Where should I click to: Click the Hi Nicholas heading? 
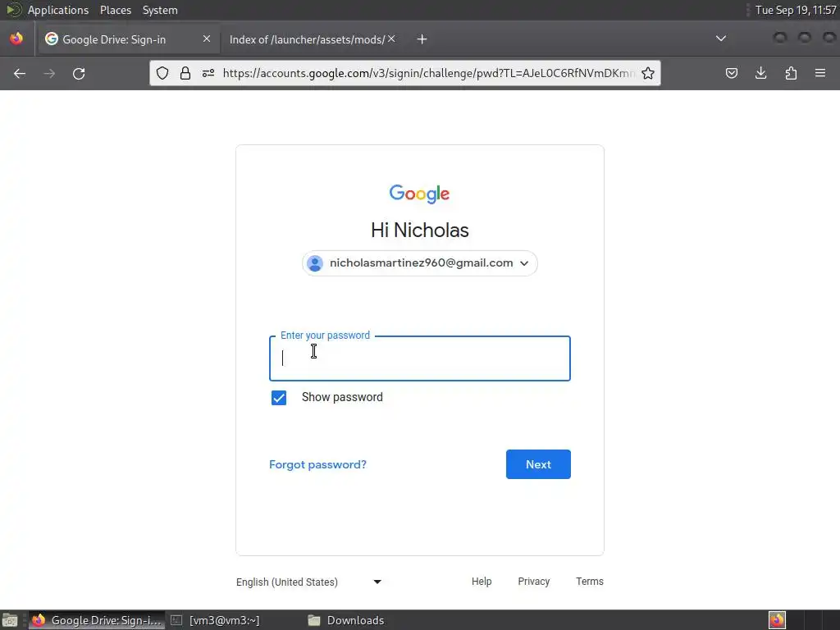(x=419, y=231)
